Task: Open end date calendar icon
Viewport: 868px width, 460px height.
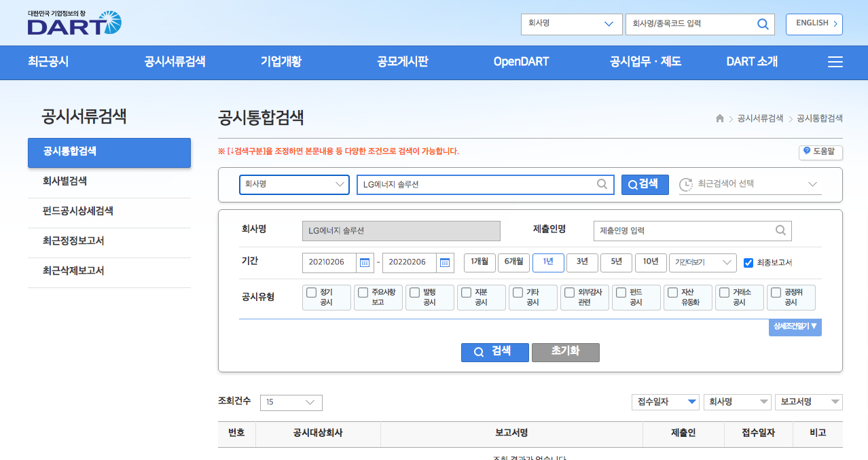Action: 445,262
